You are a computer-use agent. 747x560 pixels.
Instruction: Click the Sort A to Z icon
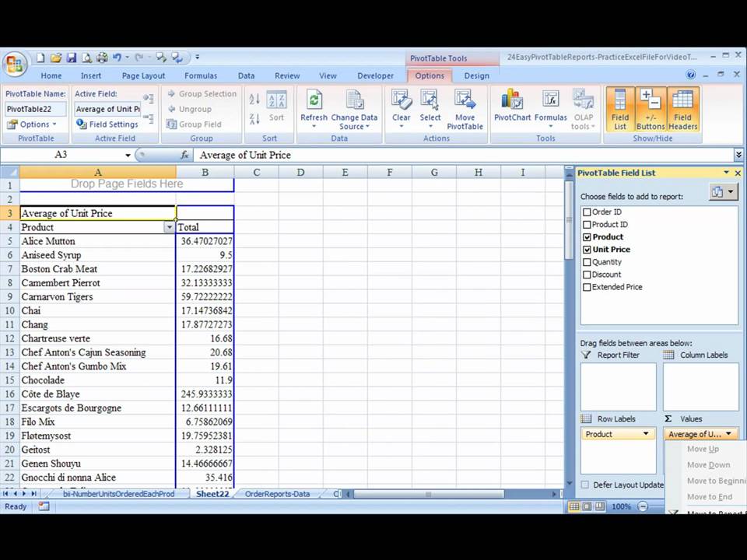[254, 99]
